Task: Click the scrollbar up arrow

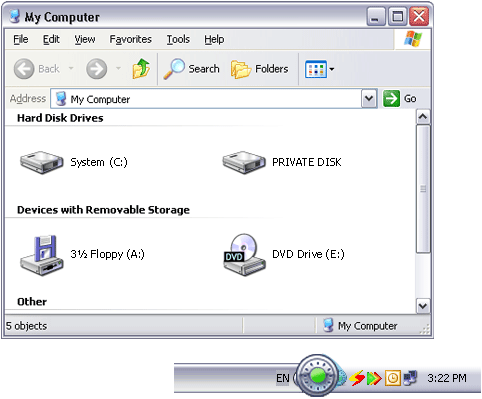Action: pos(423,117)
